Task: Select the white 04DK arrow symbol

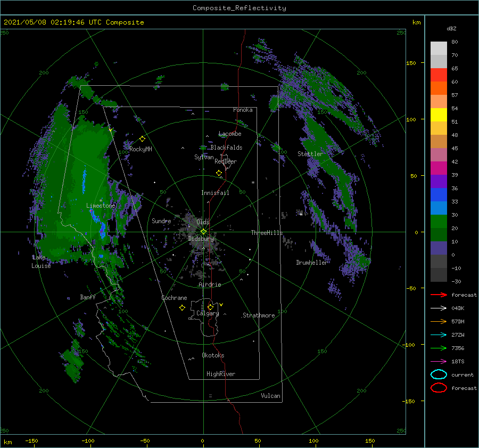Action: [x=439, y=308]
